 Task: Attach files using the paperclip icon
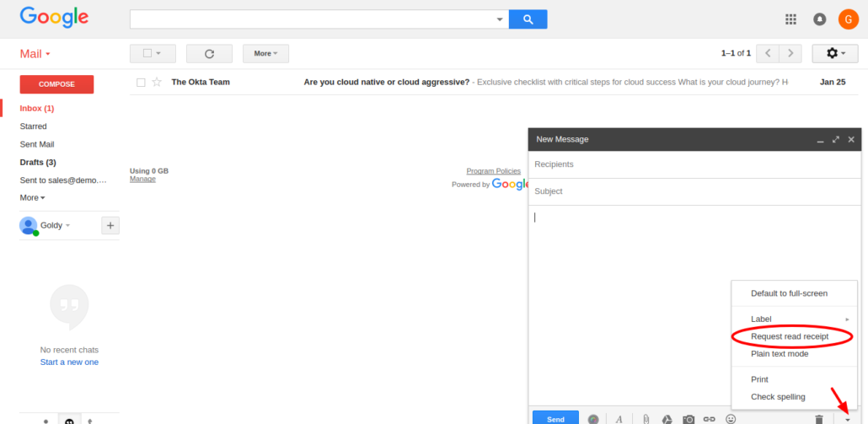[x=646, y=419]
